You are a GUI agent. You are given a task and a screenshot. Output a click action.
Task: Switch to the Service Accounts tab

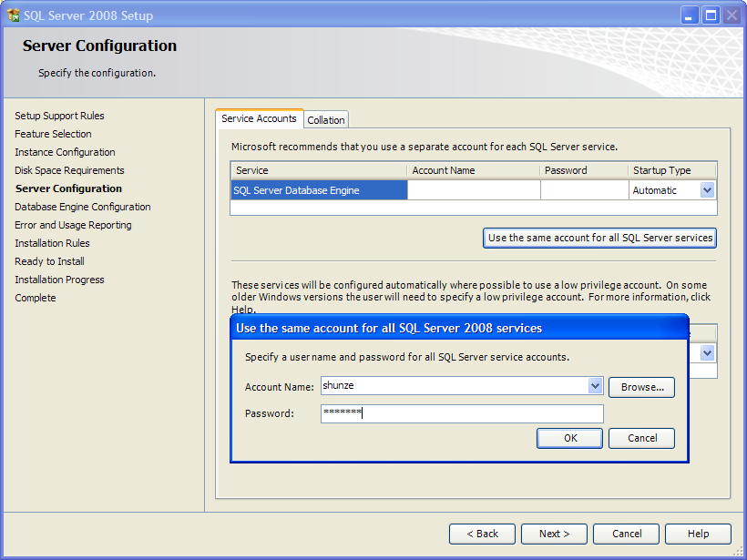[259, 118]
